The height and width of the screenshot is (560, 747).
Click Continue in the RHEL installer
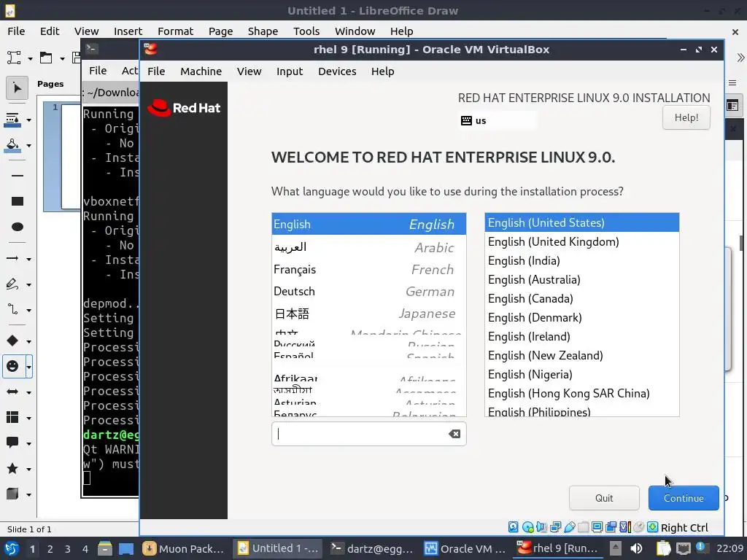[683, 498]
